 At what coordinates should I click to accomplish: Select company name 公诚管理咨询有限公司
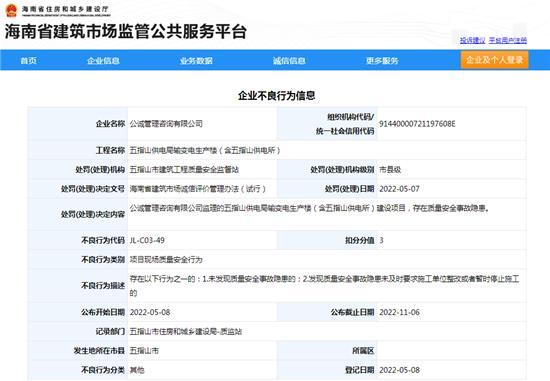pyautogui.click(x=166, y=123)
